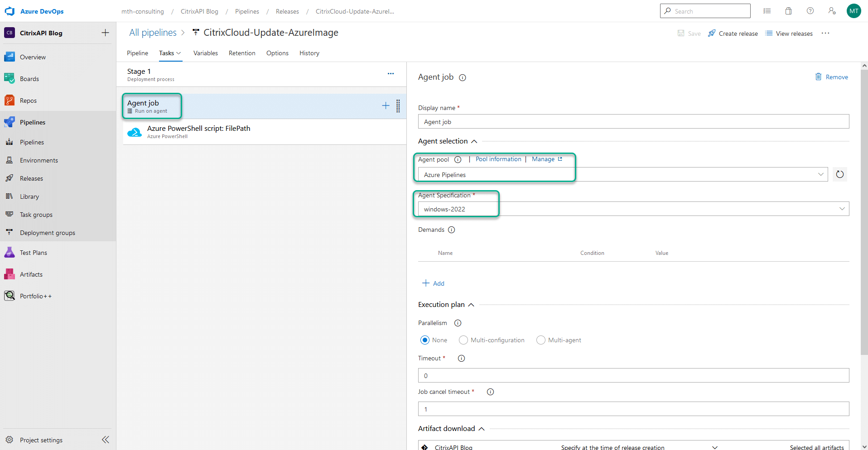Add a task to Agent job with plus icon

(386, 105)
